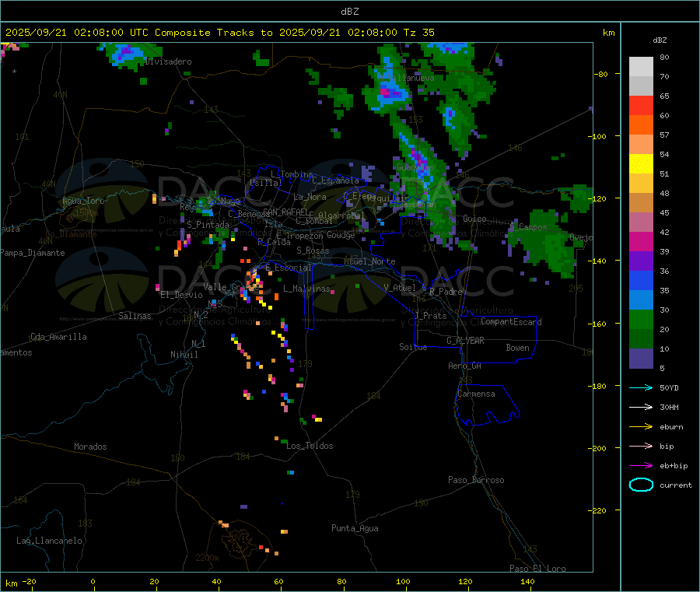This screenshot has height=592, width=700.
Task: Click the 'Paso_Barroso' map label
Action: [476, 480]
